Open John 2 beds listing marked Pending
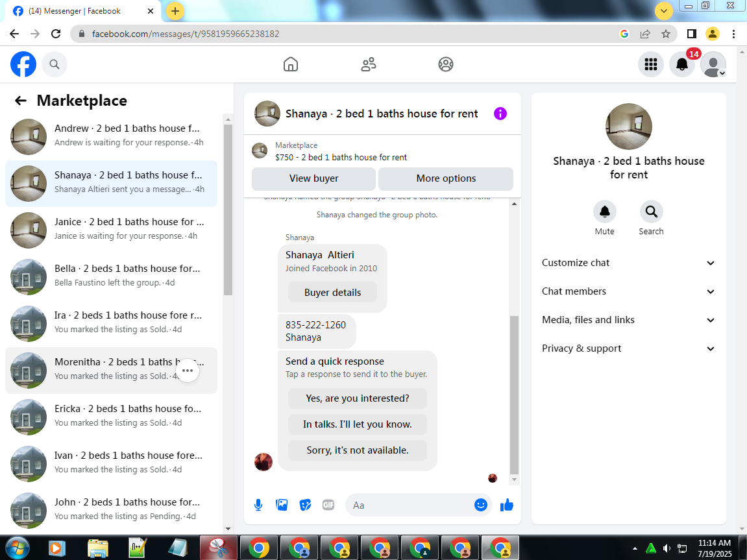This screenshot has height=560, width=747. (x=111, y=510)
